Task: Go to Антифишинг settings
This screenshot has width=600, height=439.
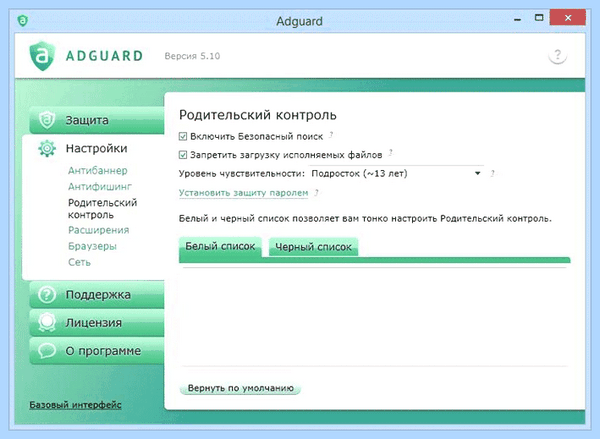Action: pyautogui.click(x=100, y=187)
